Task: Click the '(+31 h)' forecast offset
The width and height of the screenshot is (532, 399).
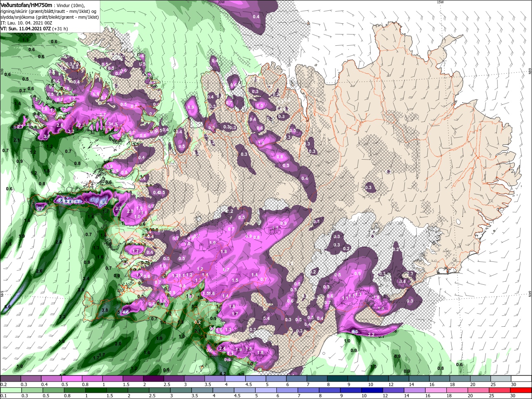Action: [60, 29]
